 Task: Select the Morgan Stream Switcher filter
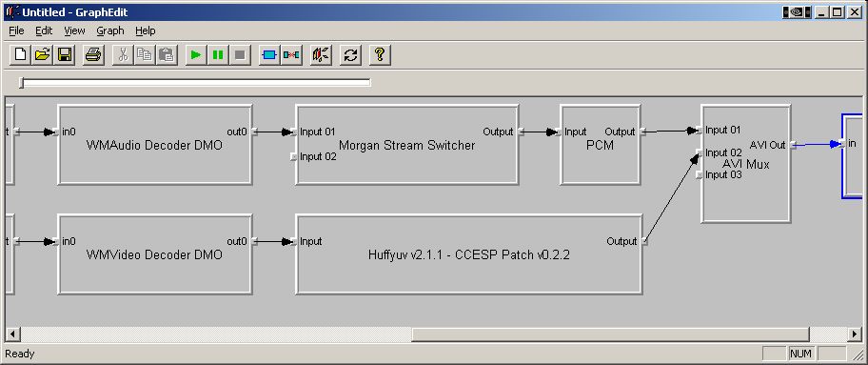pyautogui.click(x=407, y=145)
